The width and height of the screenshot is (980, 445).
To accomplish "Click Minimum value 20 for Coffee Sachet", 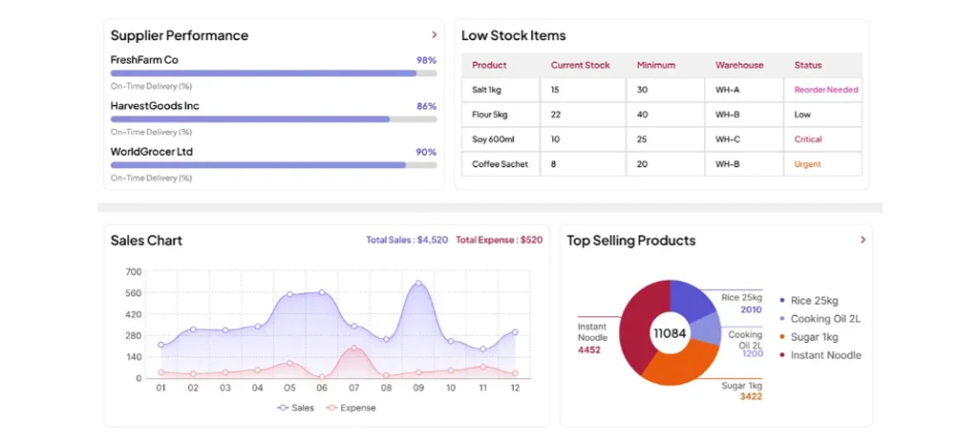I will pos(642,163).
